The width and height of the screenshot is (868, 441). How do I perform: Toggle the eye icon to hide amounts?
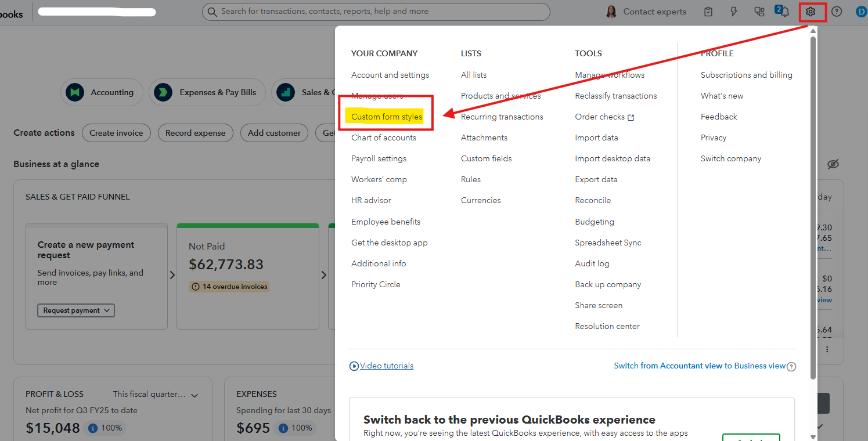coord(833,164)
